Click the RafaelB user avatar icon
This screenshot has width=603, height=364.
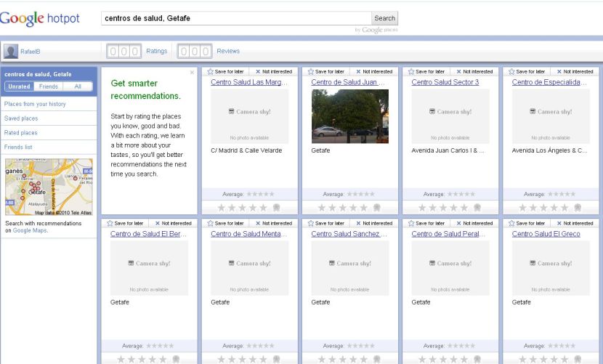click(11, 52)
